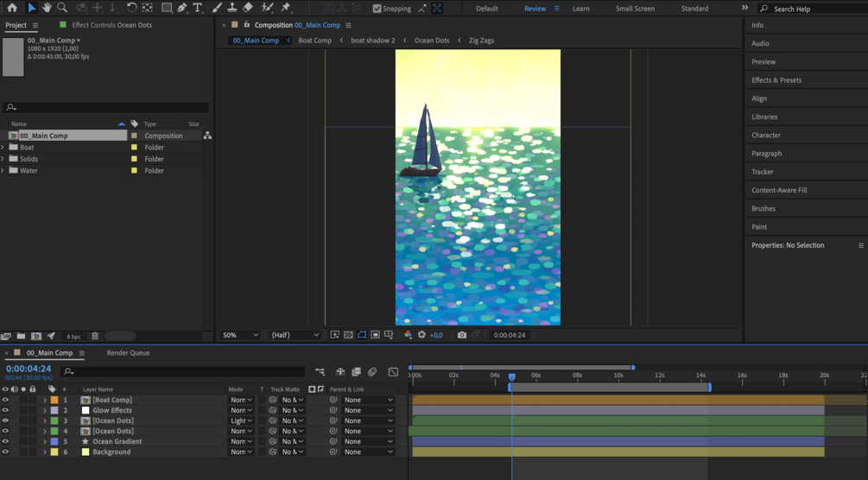The height and width of the screenshot is (480, 868).
Task: Switch to the Learn workspace
Action: (x=580, y=9)
